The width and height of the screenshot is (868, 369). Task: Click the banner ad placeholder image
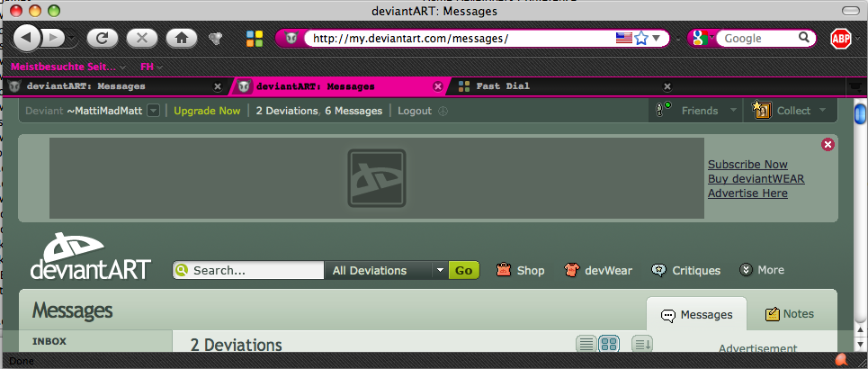point(376,178)
